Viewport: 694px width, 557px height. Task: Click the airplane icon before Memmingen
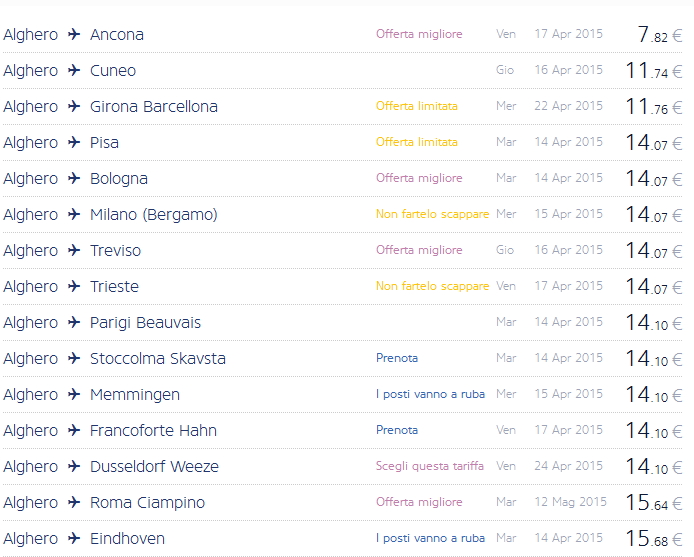(x=74, y=394)
